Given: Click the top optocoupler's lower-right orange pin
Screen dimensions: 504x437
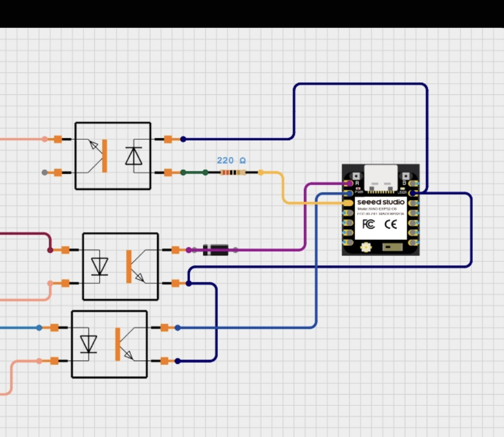Looking at the screenshot, I should pyautogui.click(x=168, y=173).
